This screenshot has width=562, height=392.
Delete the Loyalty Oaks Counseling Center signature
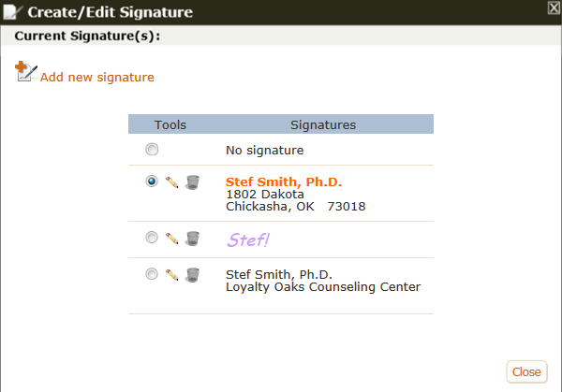[192, 275]
